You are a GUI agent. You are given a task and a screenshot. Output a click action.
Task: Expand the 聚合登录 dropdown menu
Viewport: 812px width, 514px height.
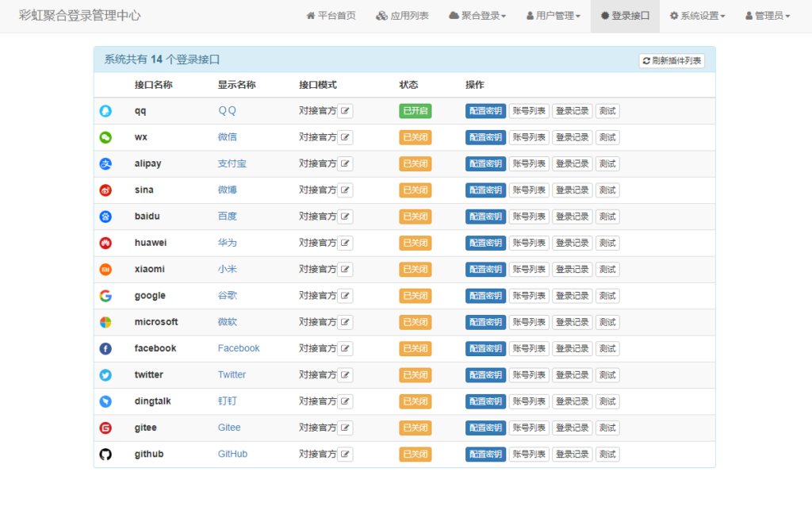pyautogui.click(x=477, y=16)
